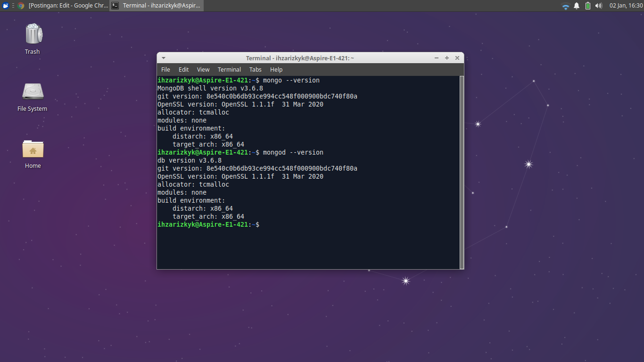Select the Home folder desktop icon
Viewport: 644px width, 362px height.
click(x=33, y=154)
